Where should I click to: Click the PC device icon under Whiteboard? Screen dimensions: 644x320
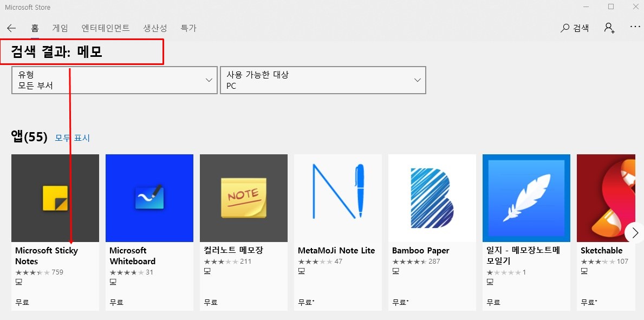coord(113,282)
